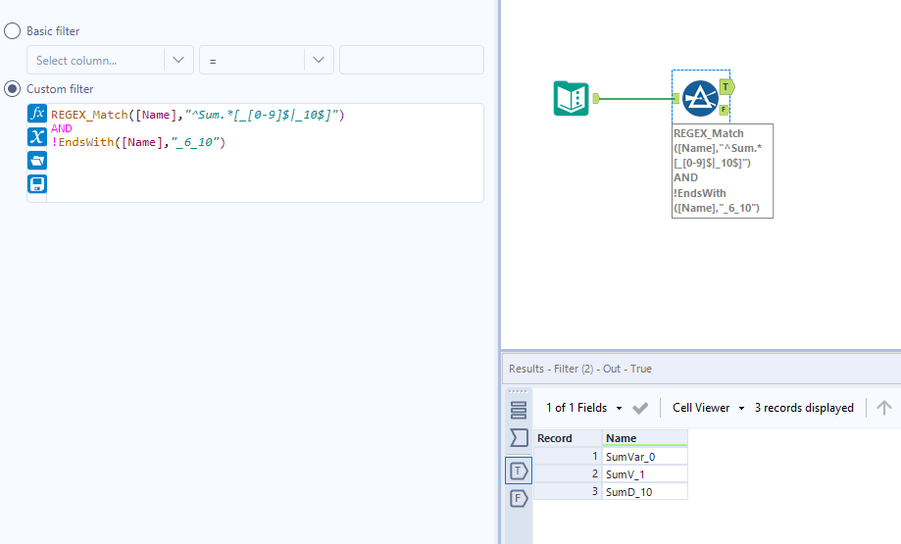Click the Filter tool annotation text box
The width and height of the screenshot is (901, 544).
pos(722,171)
